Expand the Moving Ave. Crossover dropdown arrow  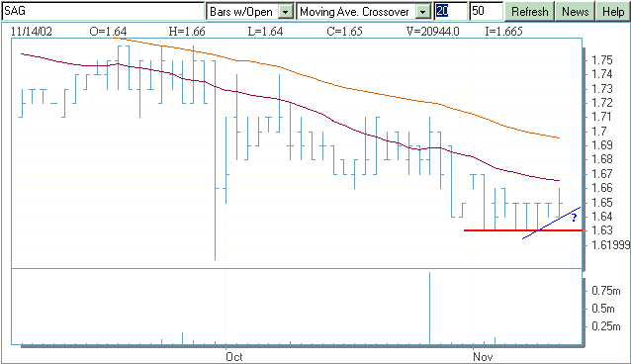(x=422, y=12)
